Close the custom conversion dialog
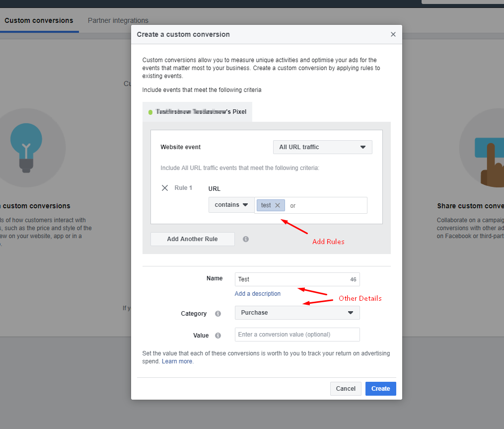Viewport: 504px width, 429px height. pyautogui.click(x=393, y=35)
